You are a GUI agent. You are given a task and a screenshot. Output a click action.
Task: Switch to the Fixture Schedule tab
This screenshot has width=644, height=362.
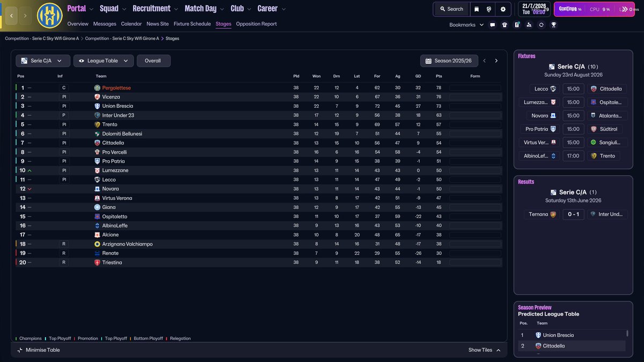click(x=192, y=24)
